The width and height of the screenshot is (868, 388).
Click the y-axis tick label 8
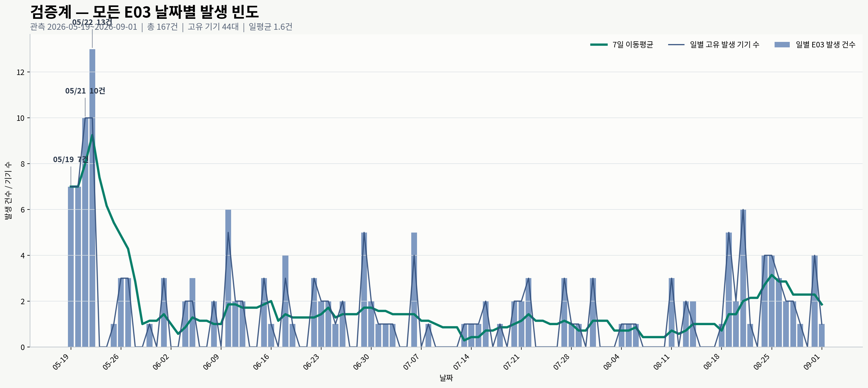click(x=22, y=164)
